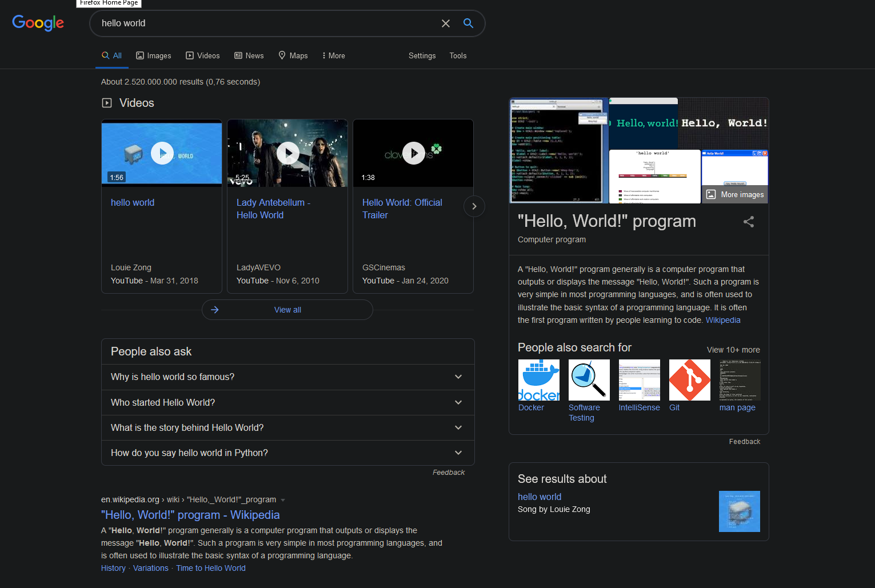The height and width of the screenshot is (588, 875).
Task: Expand 'What is the story behind Hello World?'
Action: [288, 427]
